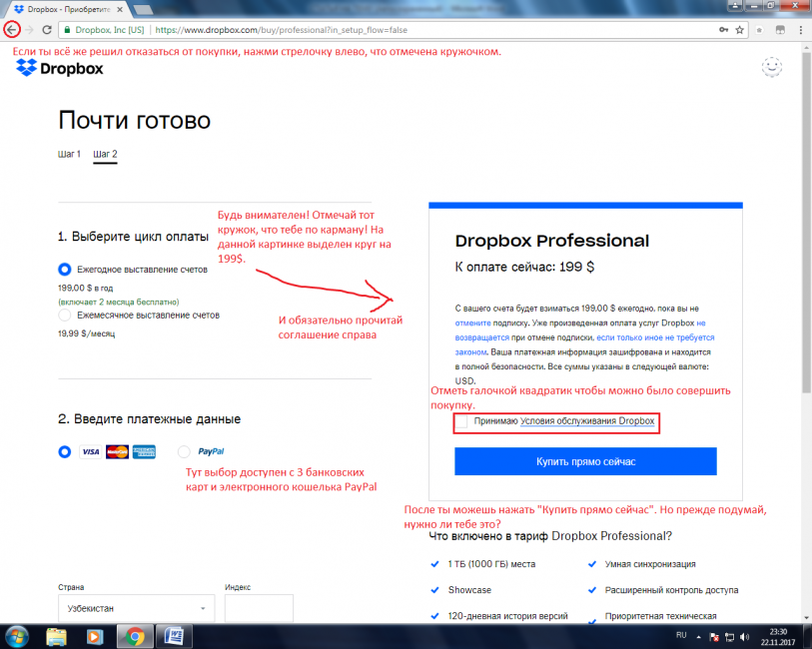The width and height of the screenshot is (812, 649).
Task: Open account menu via smiley avatar
Action: tap(772, 67)
